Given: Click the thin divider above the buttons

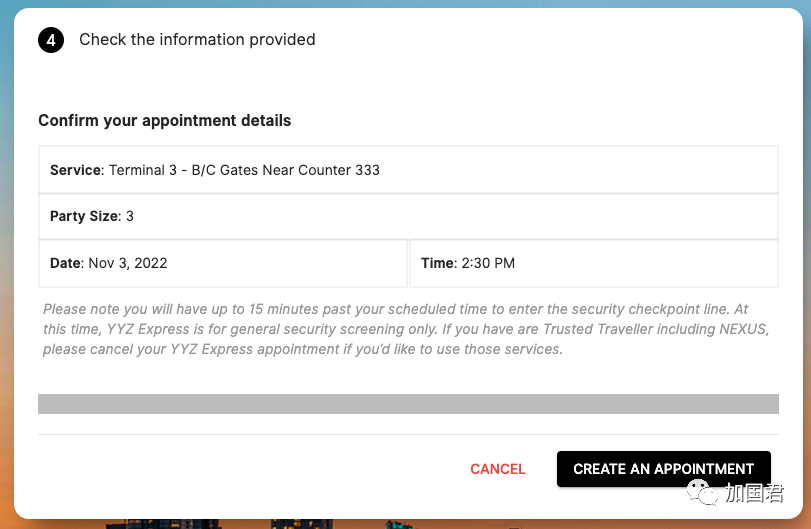Looking at the screenshot, I should click(408, 435).
